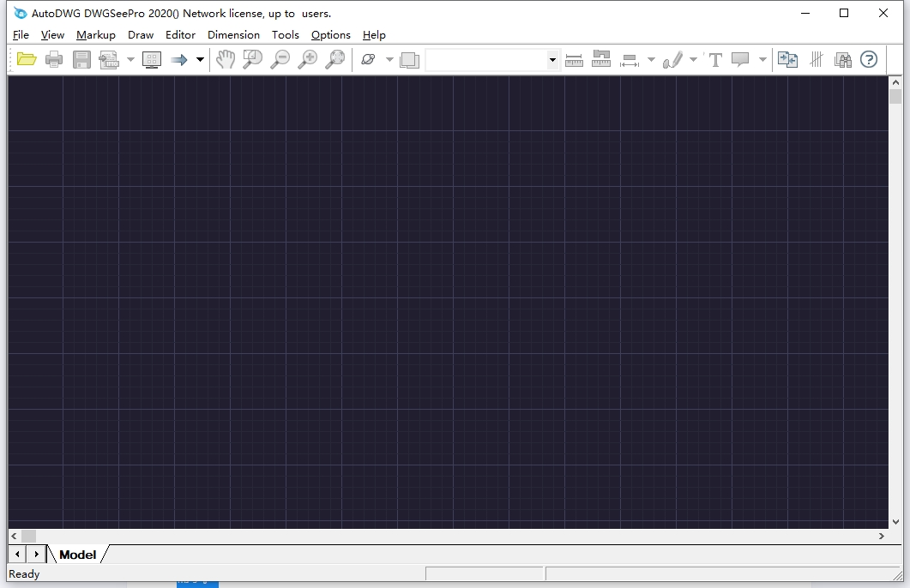Click the full screen monitor icon
The width and height of the screenshot is (910, 588).
152,59
